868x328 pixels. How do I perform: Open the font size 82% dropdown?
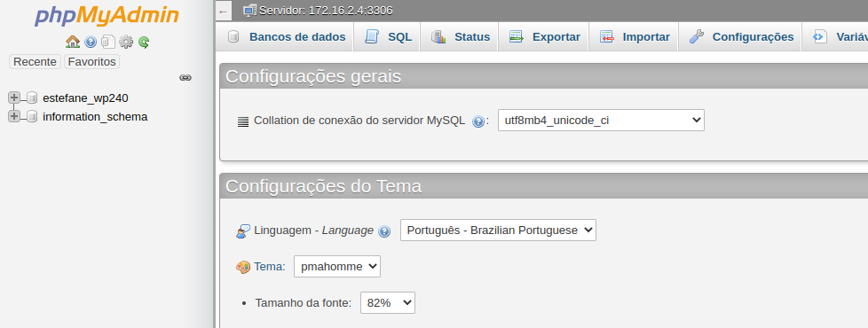(x=388, y=302)
